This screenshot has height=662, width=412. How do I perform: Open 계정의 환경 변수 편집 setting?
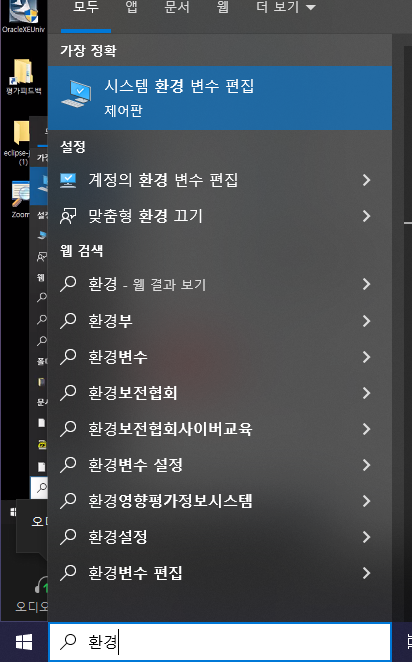coord(220,180)
